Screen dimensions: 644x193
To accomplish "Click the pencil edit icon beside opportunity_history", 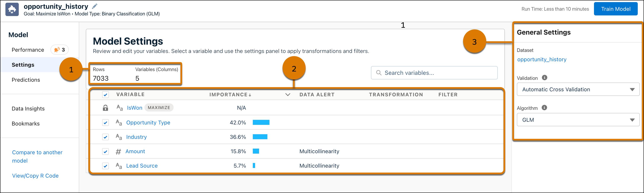I will [95, 6].
